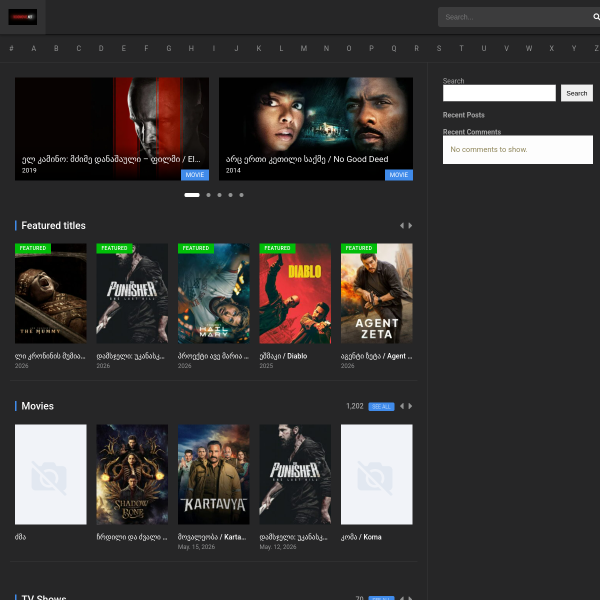Open Diablo featured poster
Viewport: 600px width, 600px height.
[x=295, y=293]
